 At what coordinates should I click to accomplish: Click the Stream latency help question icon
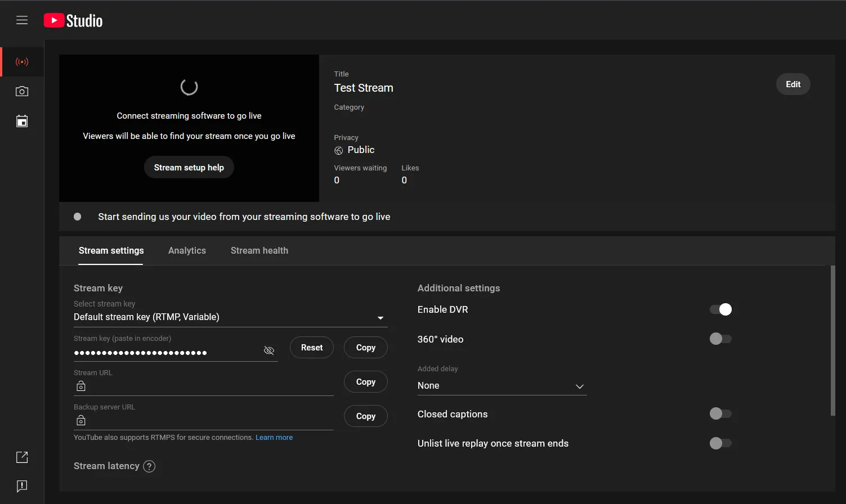(149, 466)
